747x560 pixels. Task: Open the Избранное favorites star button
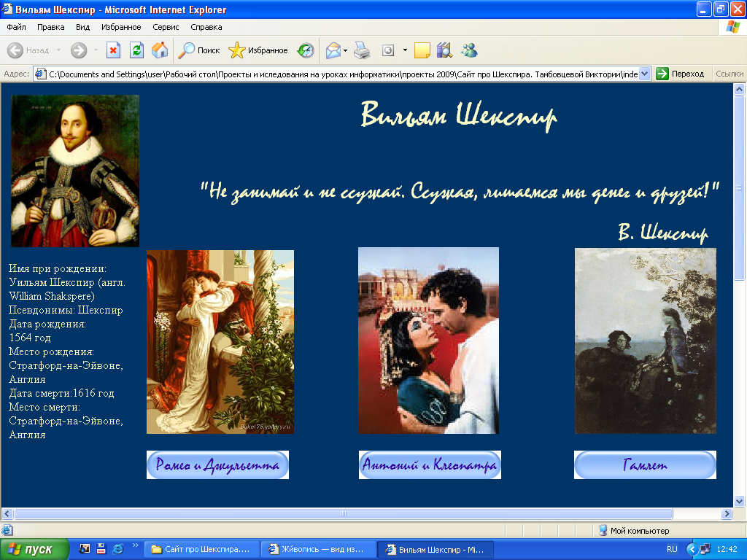pyautogui.click(x=258, y=50)
